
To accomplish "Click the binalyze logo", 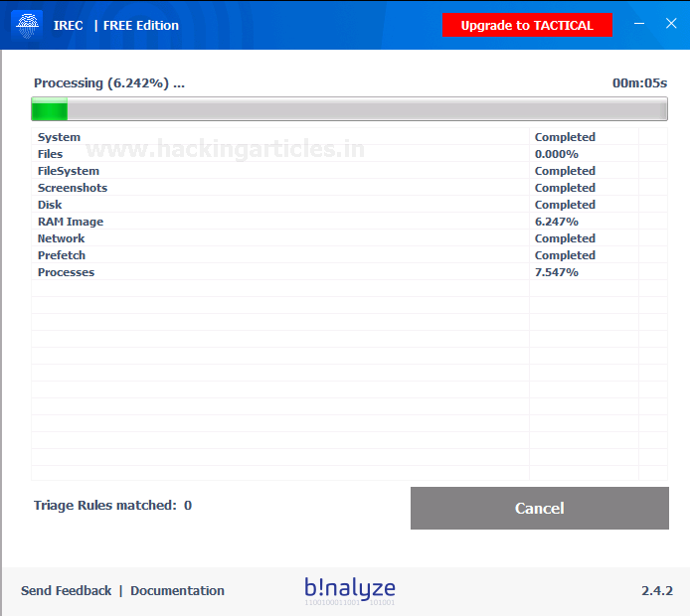I will coord(350,591).
